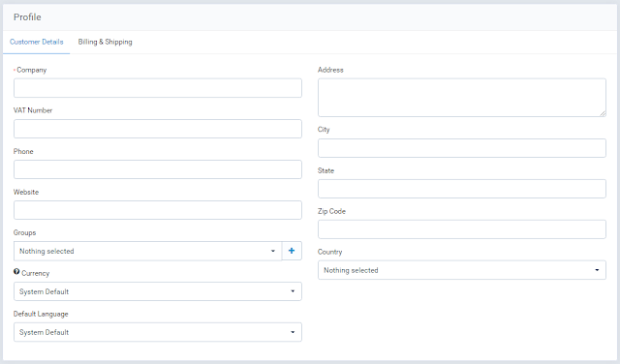Image resolution: width=620 pixels, height=364 pixels.
Task: Click the VAT Number label
Action: coord(33,110)
